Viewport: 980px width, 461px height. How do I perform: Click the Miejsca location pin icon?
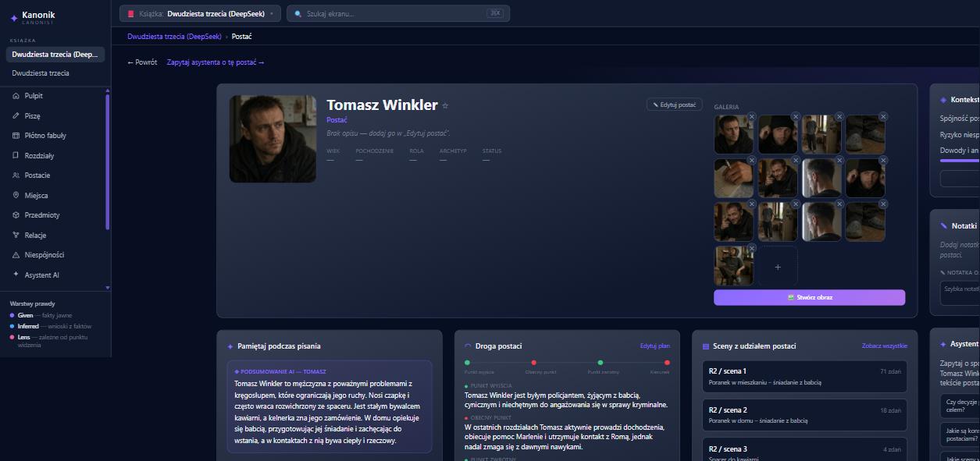click(16, 196)
